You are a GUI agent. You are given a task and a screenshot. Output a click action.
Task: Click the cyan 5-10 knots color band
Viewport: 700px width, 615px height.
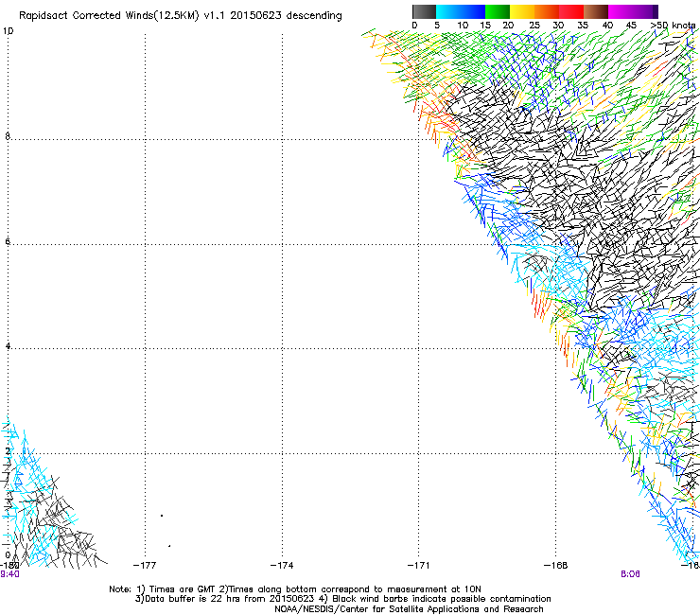[448, 11]
